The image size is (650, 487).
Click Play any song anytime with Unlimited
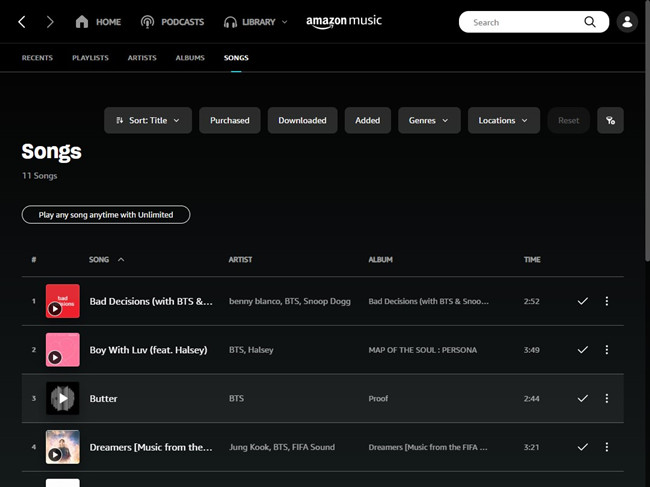(x=106, y=215)
